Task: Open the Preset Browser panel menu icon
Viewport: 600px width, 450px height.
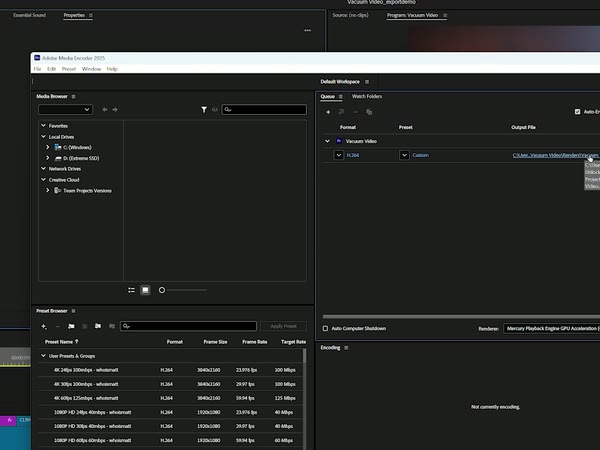Action: 73,311
